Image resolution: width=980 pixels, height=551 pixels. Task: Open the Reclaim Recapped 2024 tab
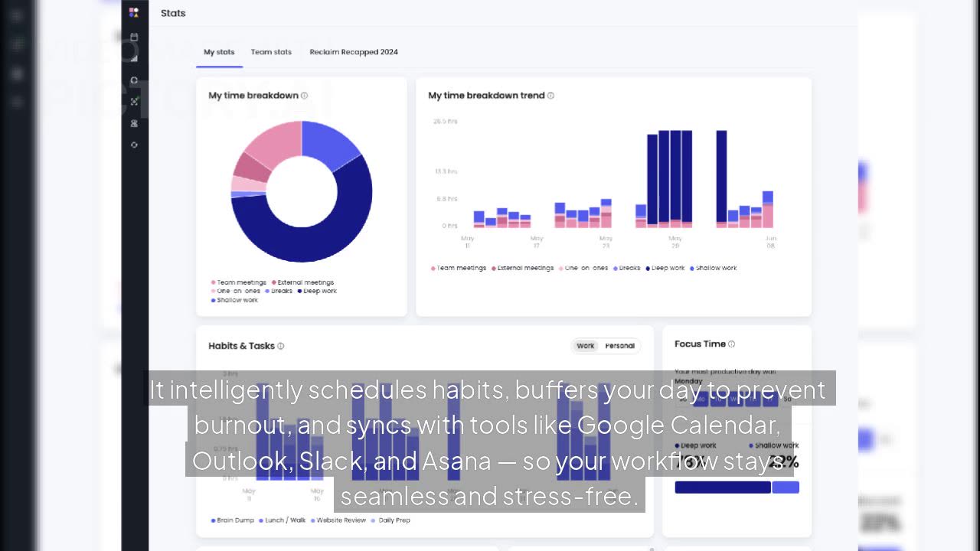354,52
